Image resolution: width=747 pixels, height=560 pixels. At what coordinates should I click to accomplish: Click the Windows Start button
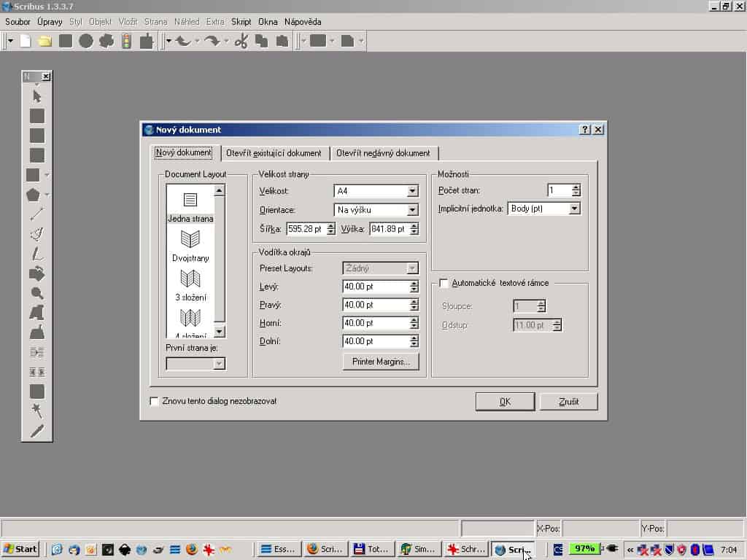point(20,549)
